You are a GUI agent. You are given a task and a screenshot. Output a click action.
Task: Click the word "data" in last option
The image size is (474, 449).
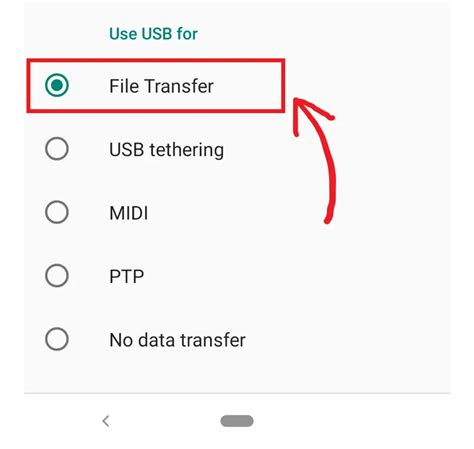156,340
